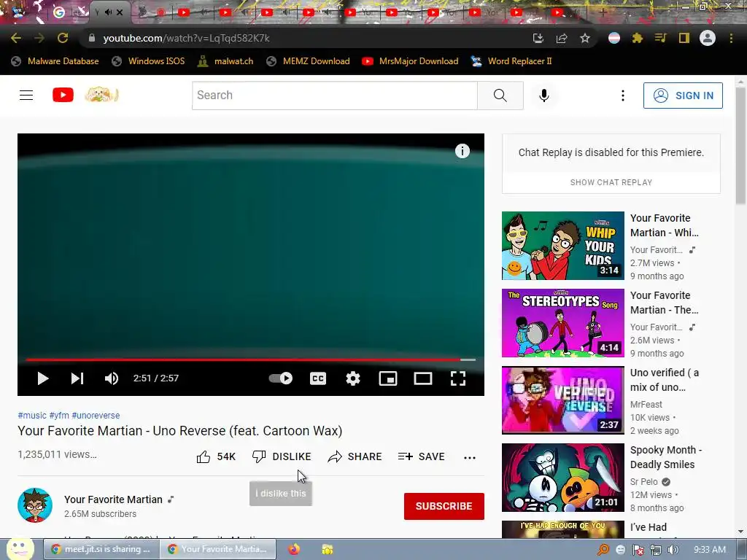Open the MEMZ Download bookmark
747x560 pixels.
[309, 61]
